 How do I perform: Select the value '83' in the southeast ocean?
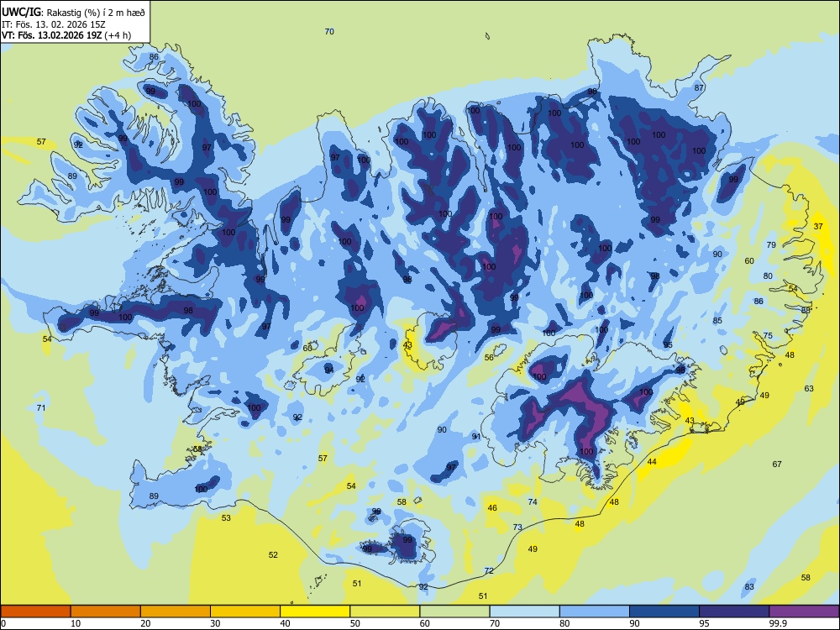point(749,586)
